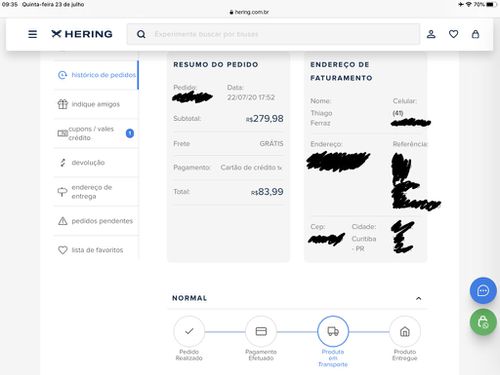Click the hering.com.br address bar
The width and height of the screenshot is (500, 375).
click(x=249, y=12)
